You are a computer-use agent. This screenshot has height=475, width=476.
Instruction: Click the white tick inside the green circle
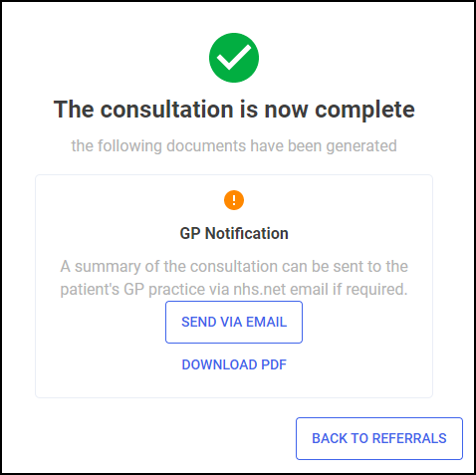[234, 57]
